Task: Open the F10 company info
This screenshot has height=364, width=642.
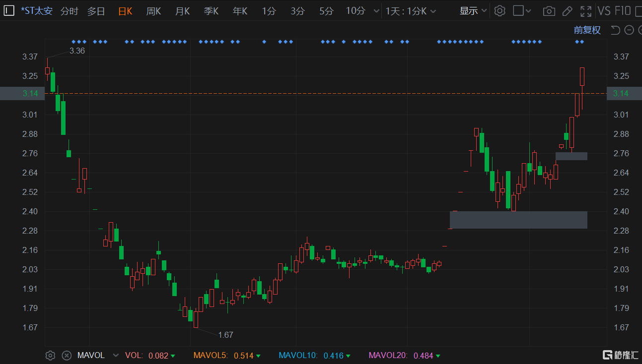Action: pyautogui.click(x=623, y=10)
